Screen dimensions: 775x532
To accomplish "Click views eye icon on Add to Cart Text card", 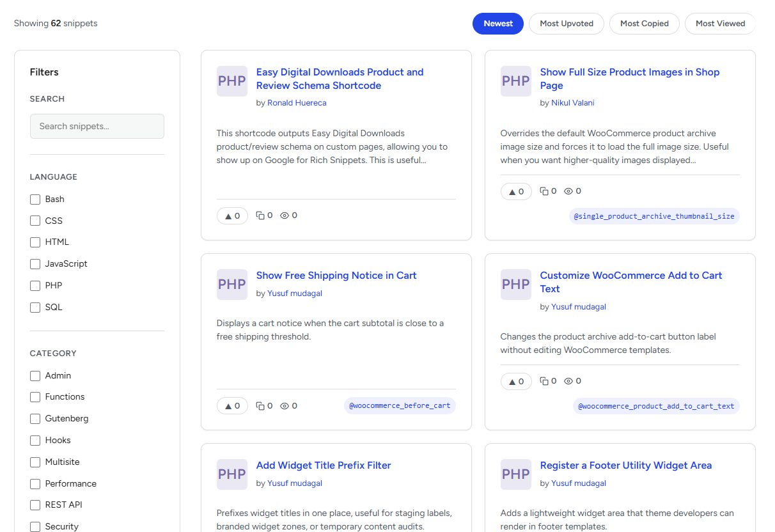I will [568, 381].
